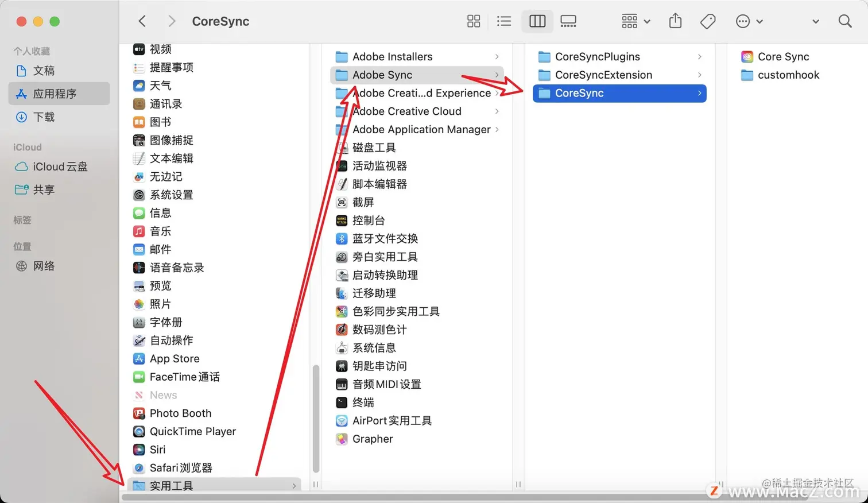Go forward with the forward arrow
Image resolution: width=868 pixels, height=503 pixels.
pos(171,21)
